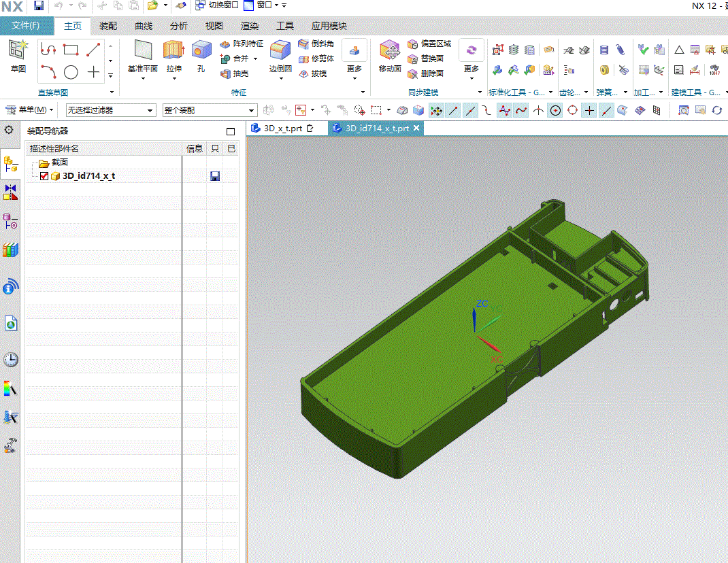Click the 修剪体 trim body button
728x563 pixels.
(316, 58)
